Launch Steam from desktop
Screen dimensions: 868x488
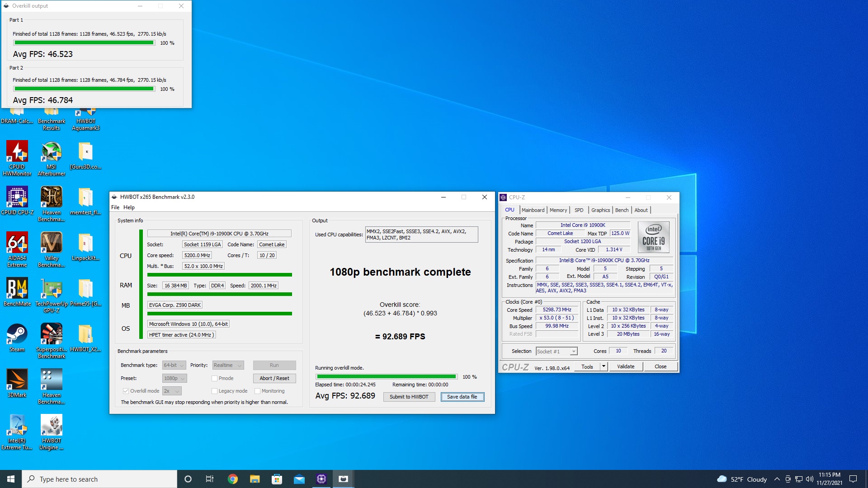click(x=17, y=338)
